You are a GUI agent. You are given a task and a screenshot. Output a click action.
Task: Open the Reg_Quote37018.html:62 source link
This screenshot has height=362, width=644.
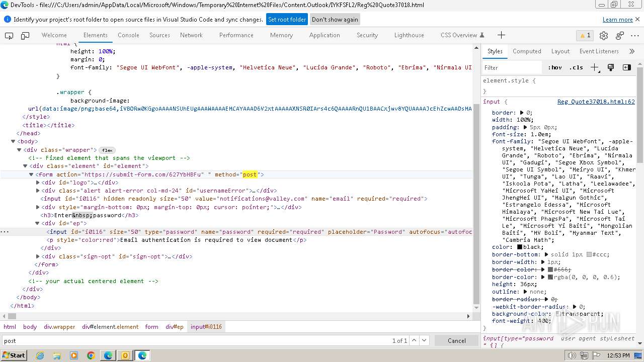[596, 102]
